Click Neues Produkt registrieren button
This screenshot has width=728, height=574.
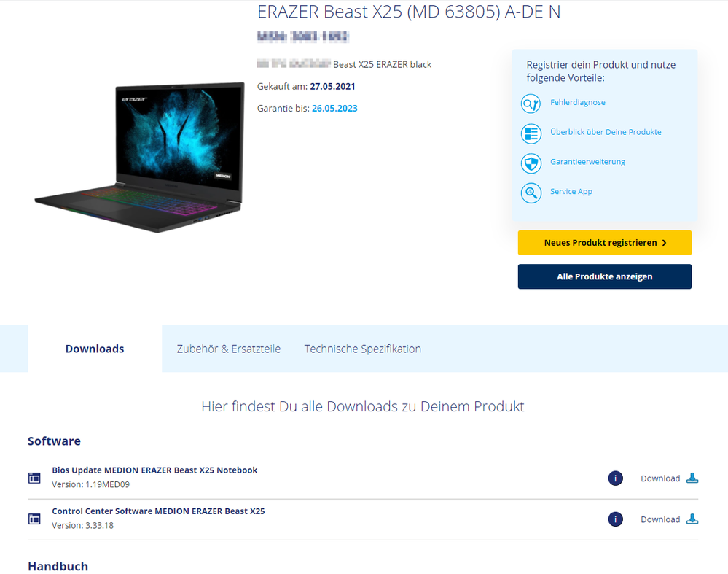[x=605, y=243]
